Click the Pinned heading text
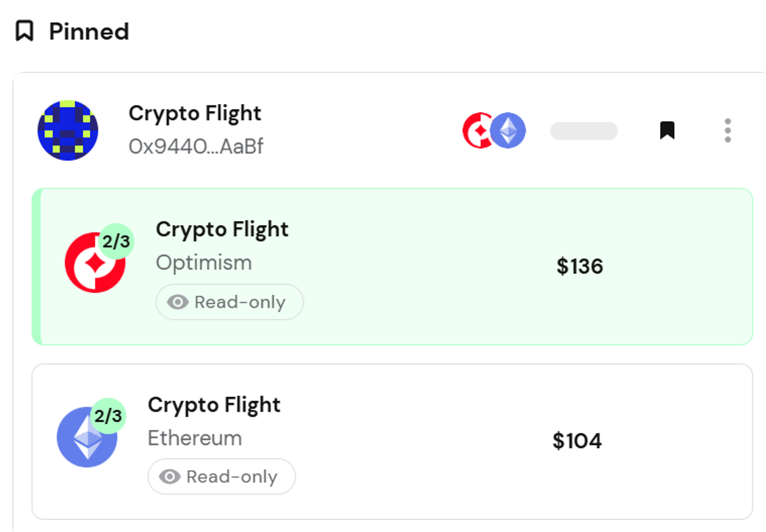766x532 pixels. pyautogui.click(x=89, y=32)
